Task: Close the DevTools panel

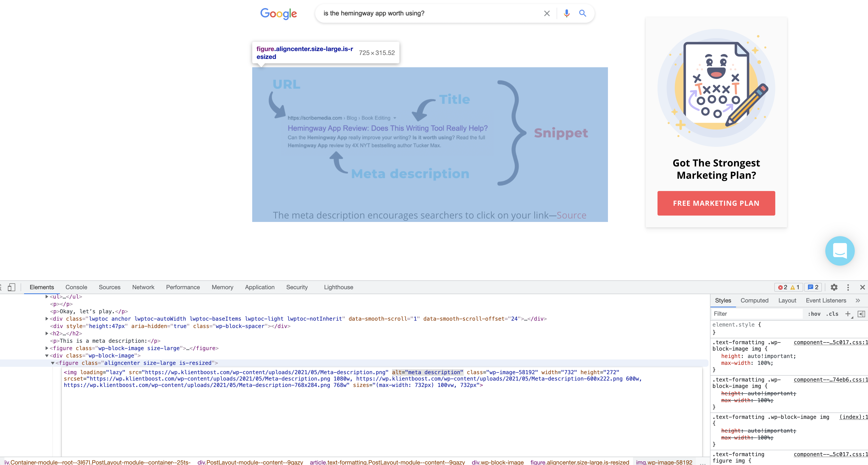Action: point(862,287)
